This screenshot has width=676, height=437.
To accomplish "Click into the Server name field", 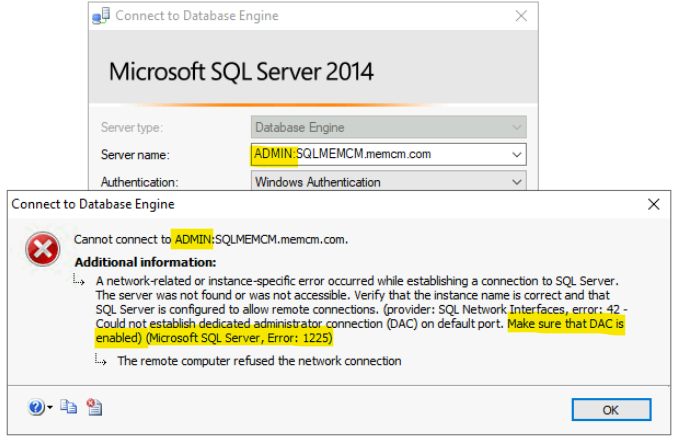I will pos(388,154).
